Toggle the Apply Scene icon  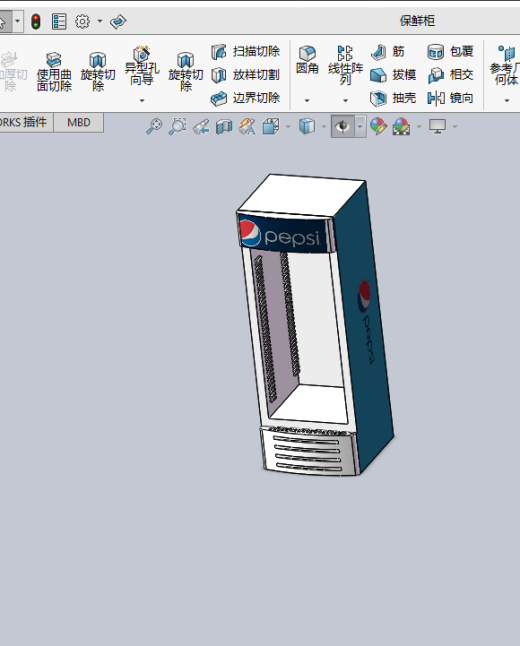pyautogui.click(x=401, y=126)
